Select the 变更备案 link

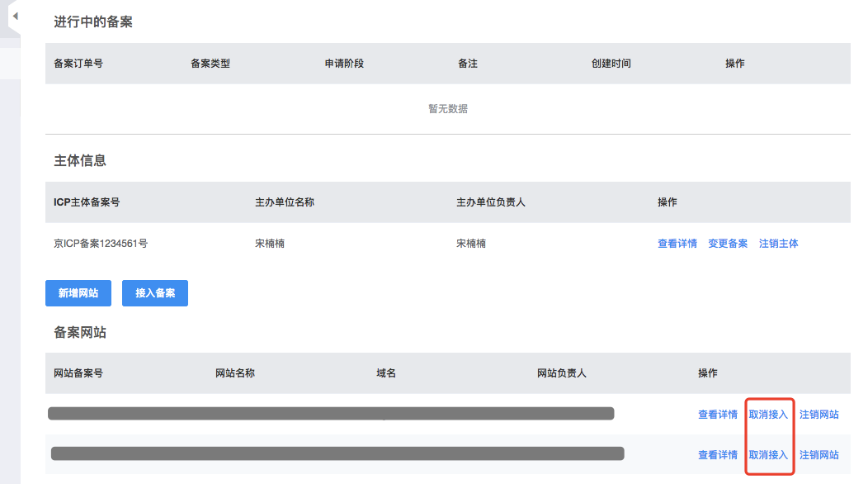coord(728,244)
